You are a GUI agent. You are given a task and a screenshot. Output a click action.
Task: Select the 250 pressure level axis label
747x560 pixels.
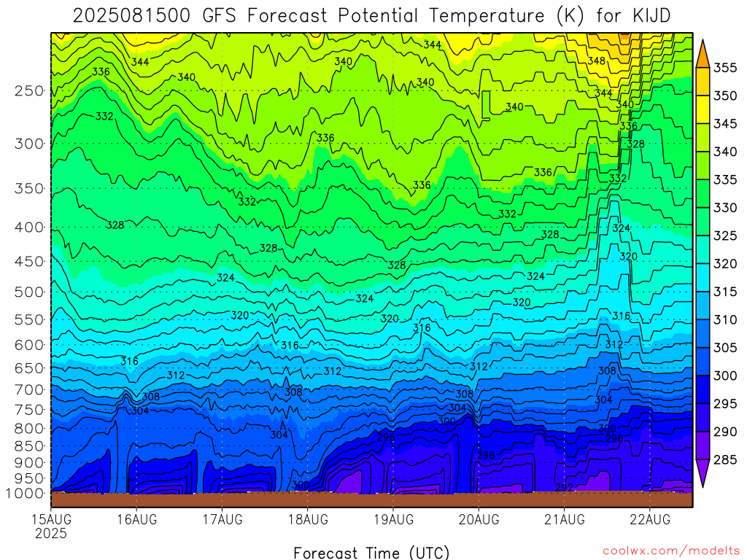click(29, 90)
